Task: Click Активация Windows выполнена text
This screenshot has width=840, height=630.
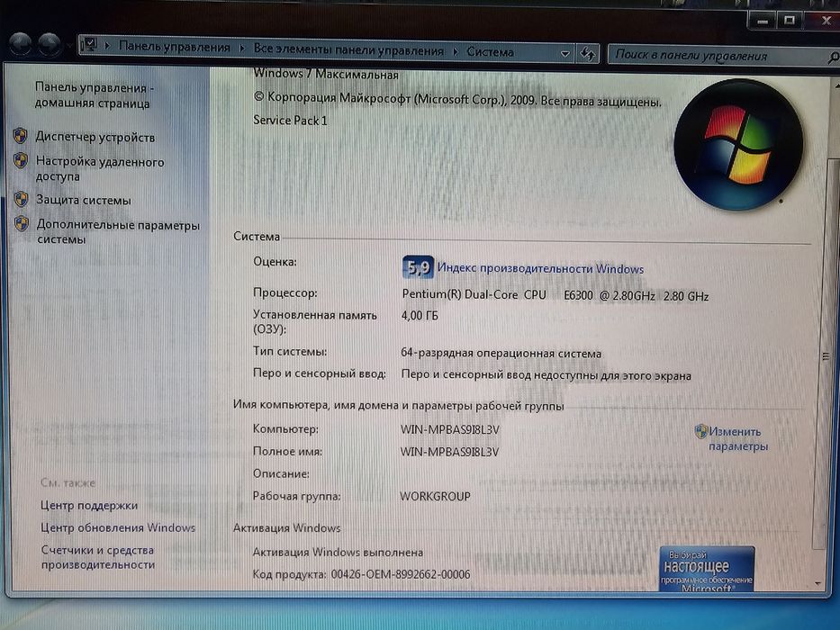Action: [338, 552]
